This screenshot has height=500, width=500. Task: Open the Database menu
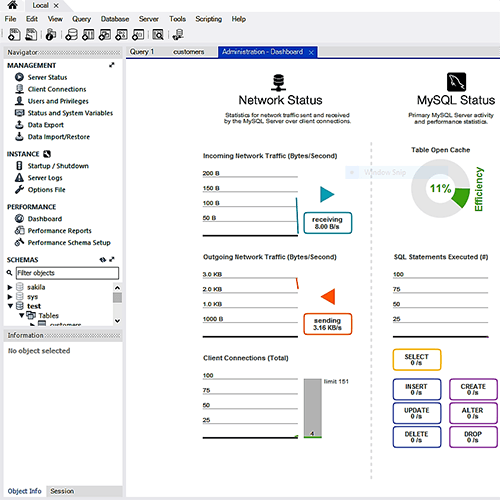point(115,19)
